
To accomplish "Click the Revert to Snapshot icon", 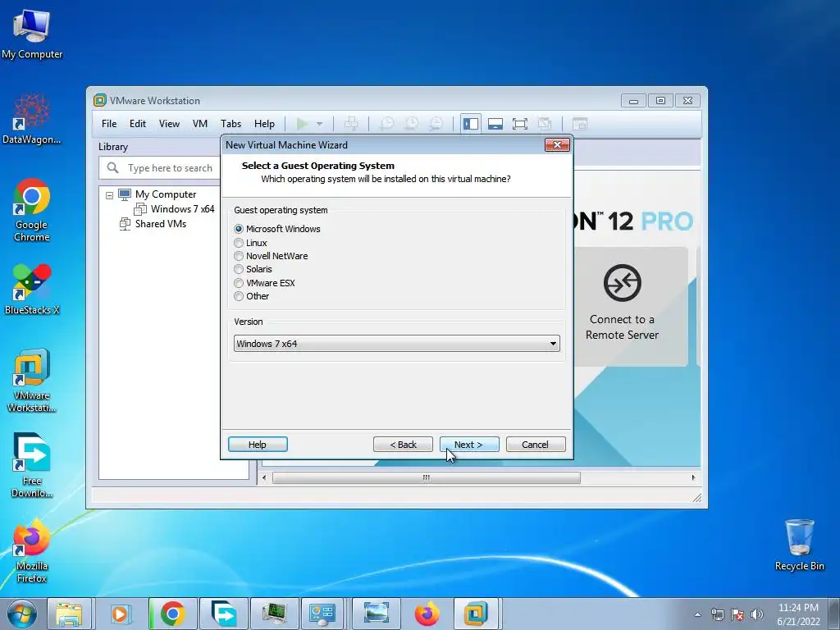I will (412, 124).
